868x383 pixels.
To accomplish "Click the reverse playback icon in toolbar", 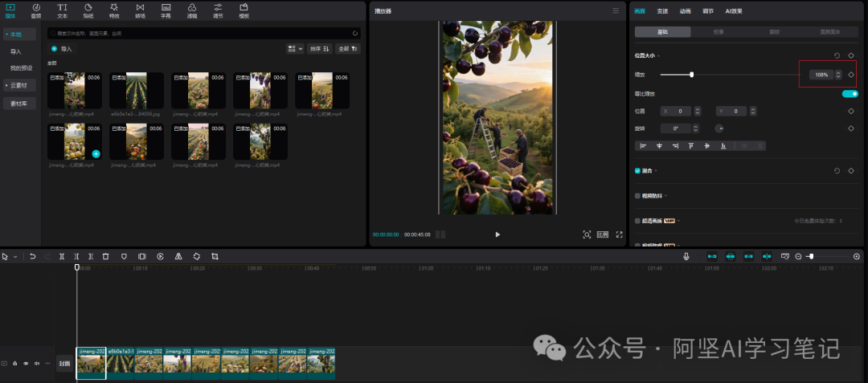I will [160, 256].
